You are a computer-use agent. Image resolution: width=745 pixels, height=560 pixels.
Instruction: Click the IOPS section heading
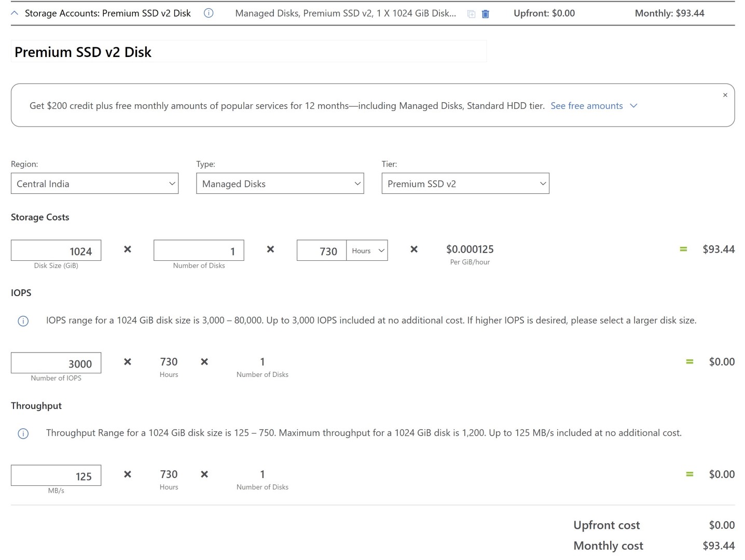tap(21, 293)
